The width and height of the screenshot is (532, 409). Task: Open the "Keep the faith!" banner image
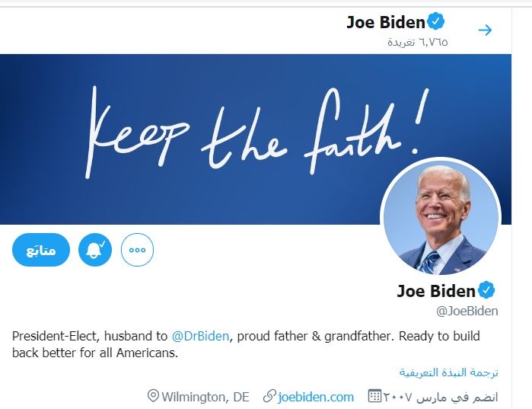pyautogui.click(x=228, y=129)
